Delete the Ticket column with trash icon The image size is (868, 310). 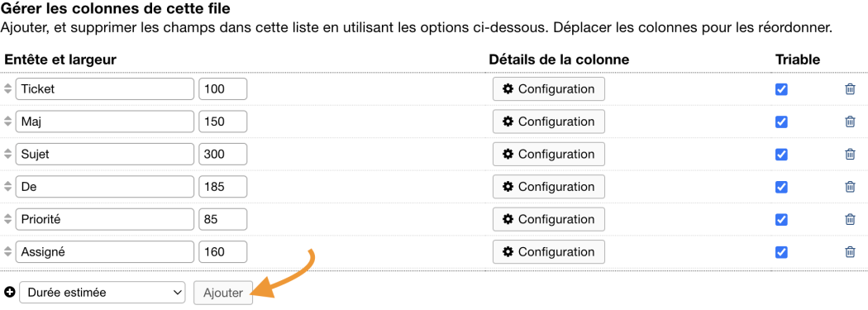(850, 89)
